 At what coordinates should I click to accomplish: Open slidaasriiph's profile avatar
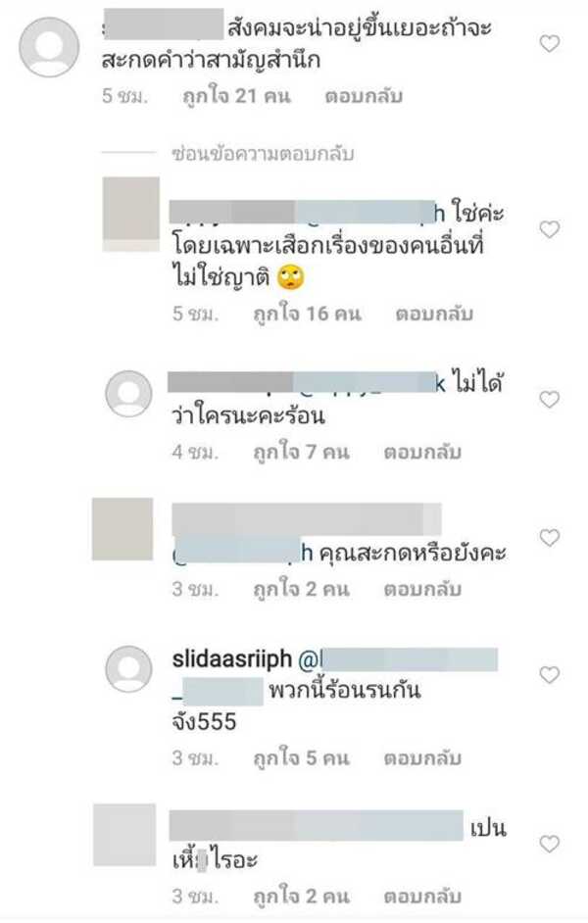(x=128, y=668)
